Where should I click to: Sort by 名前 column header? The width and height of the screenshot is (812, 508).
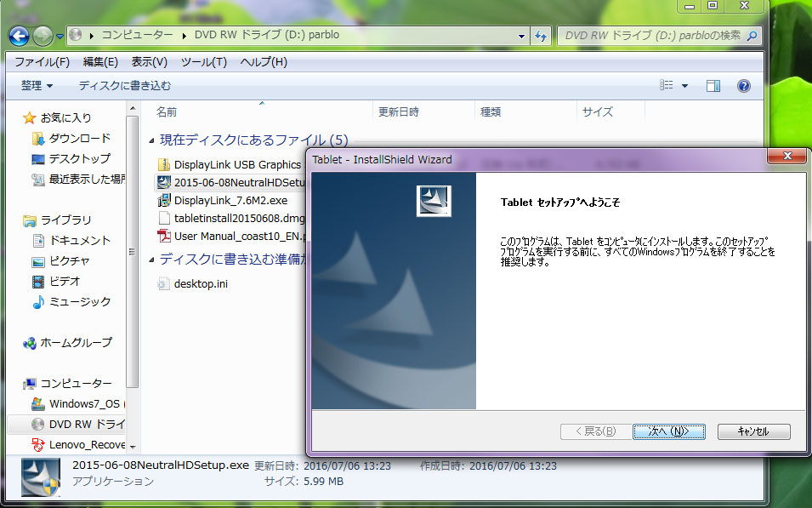pyautogui.click(x=167, y=112)
